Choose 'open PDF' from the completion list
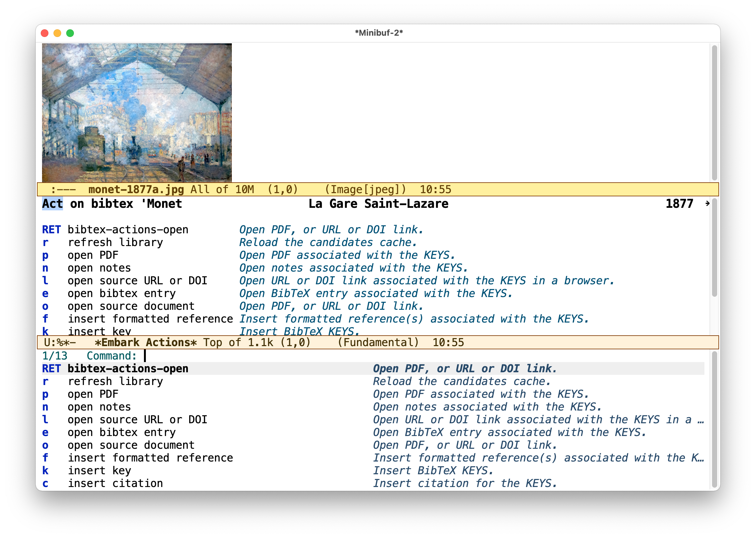 pos(93,394)
